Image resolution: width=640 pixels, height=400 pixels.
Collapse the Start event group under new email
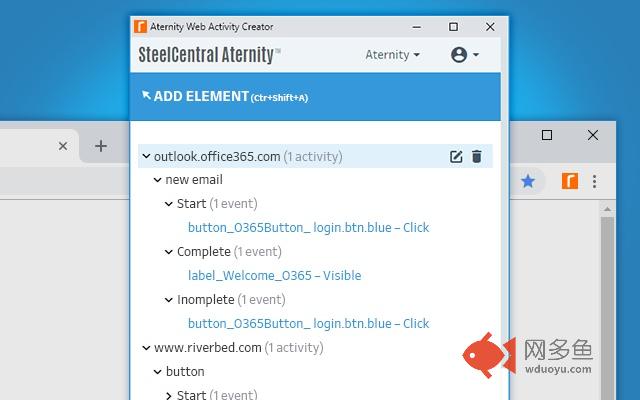click(x=168, y=204)
